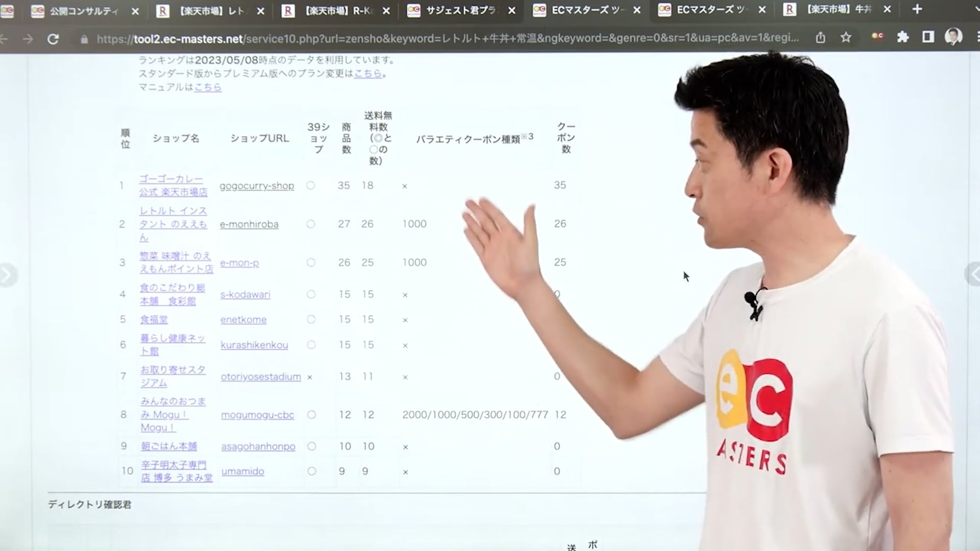Share the page via the share icon
Viewport: 980px width, 551px height.
[820, 37]
